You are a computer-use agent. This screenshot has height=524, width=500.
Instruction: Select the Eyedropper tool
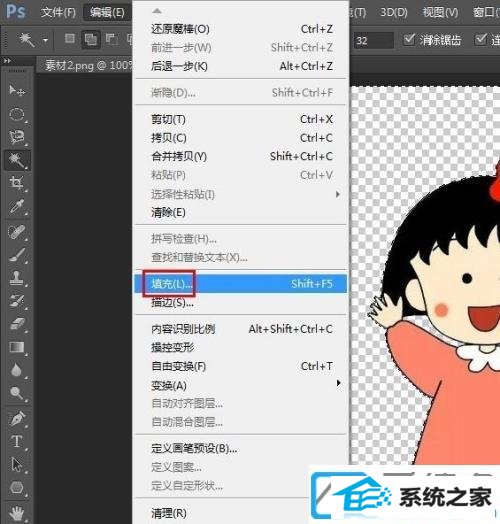pos(17,206)
